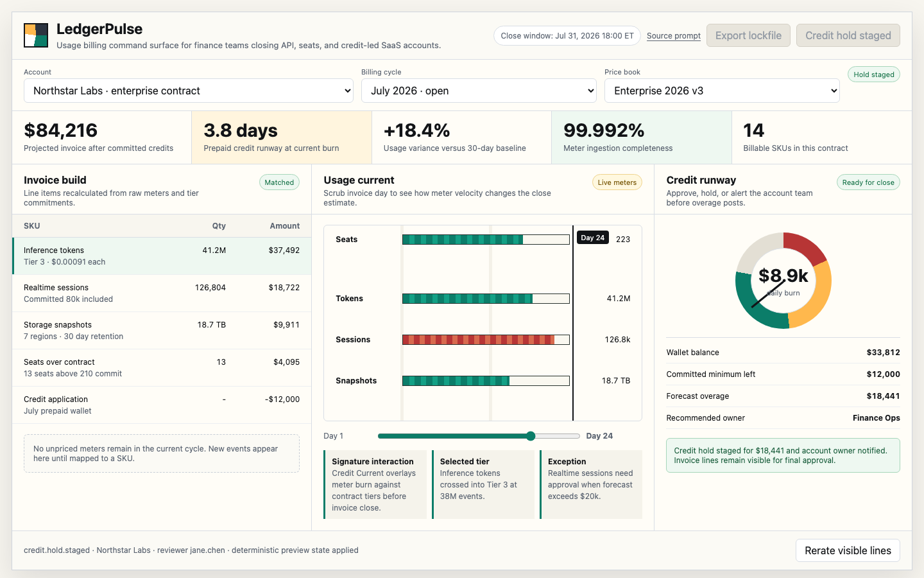This screenshot has width=924, height=578.
Task: Expand the Billing cycle dropdown
Action: (x=479, y=91)
